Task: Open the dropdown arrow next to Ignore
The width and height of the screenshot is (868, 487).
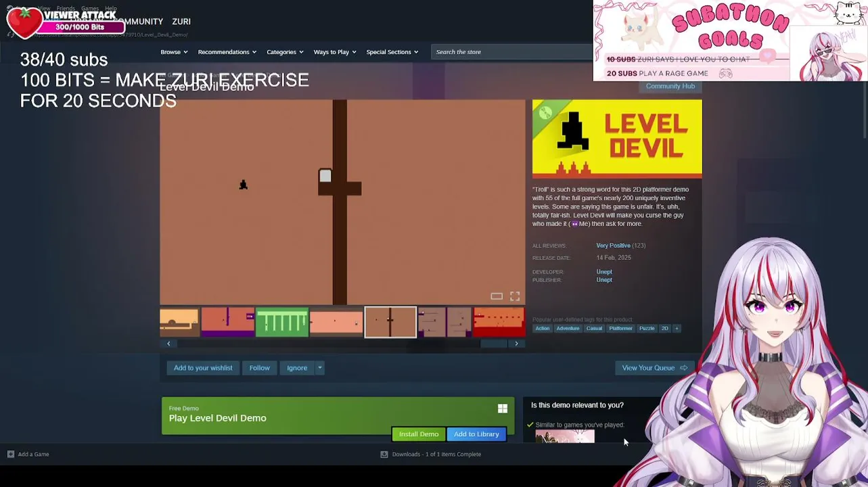Action: coord(320,368)
